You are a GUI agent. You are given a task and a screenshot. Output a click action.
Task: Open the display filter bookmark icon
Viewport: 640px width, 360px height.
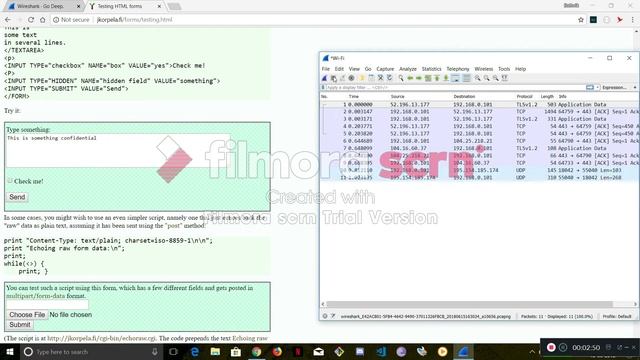(323, 87)
